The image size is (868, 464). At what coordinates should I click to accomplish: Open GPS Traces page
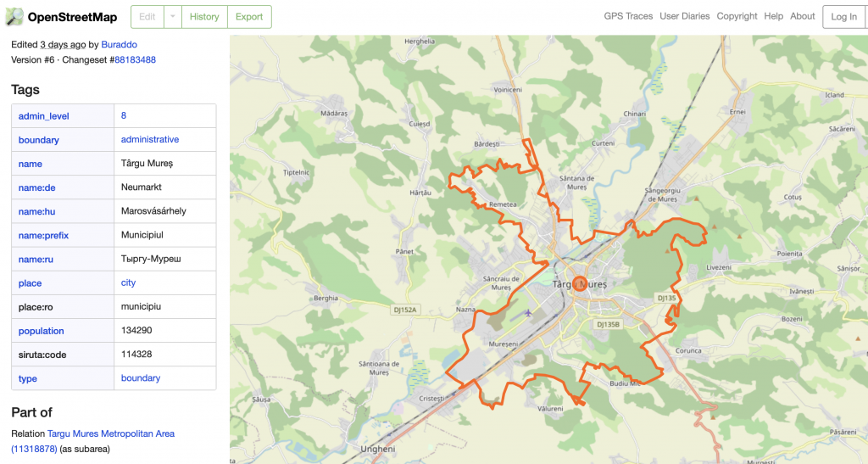tap(628, 16)
